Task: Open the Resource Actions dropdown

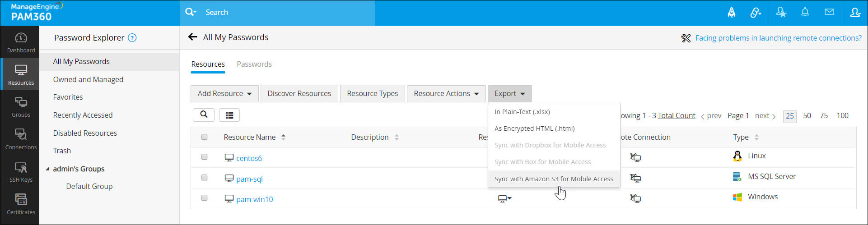Action: (x=446, y=94)
